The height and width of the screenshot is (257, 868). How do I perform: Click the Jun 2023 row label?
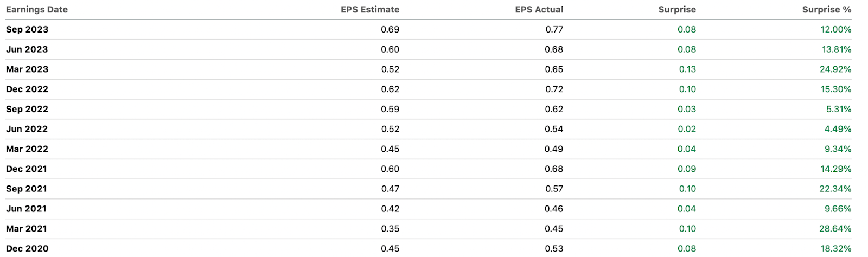(27, 49)
